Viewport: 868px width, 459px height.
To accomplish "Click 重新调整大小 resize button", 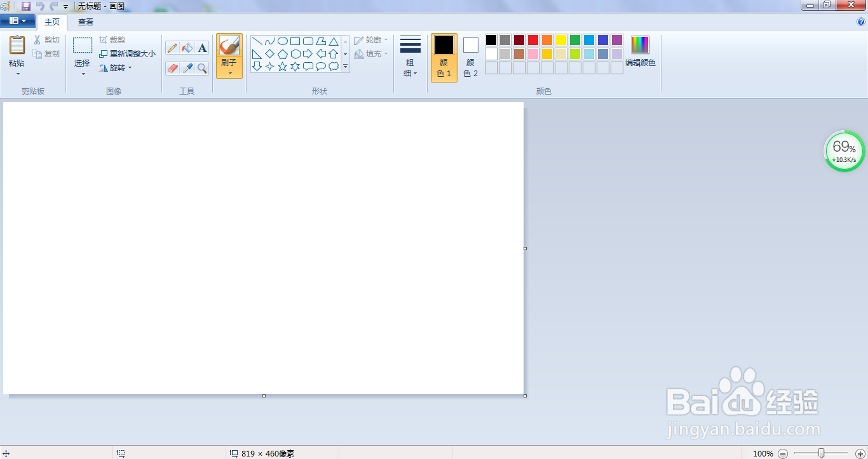I will 128,54.
